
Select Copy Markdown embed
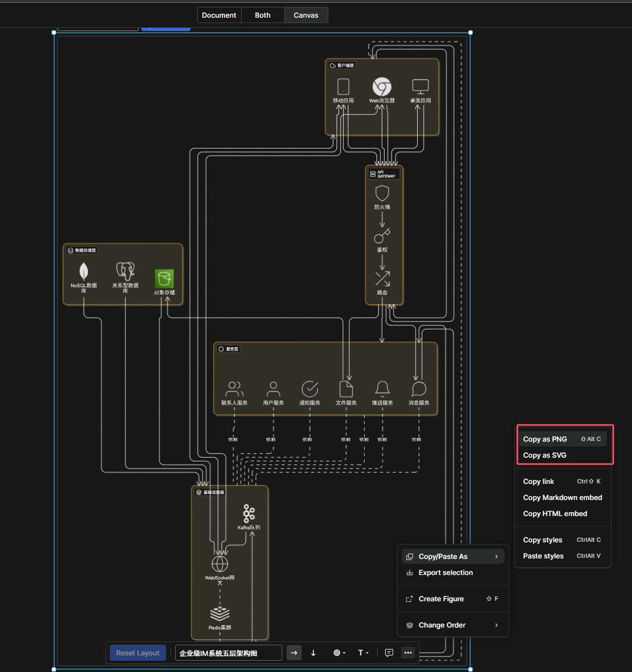coord(562,497)
